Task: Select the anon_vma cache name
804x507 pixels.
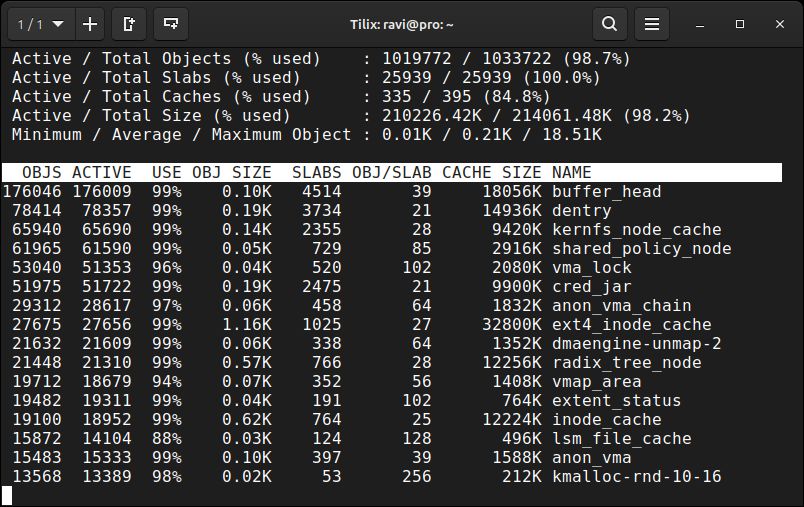Action: click(x=592, y=457)
